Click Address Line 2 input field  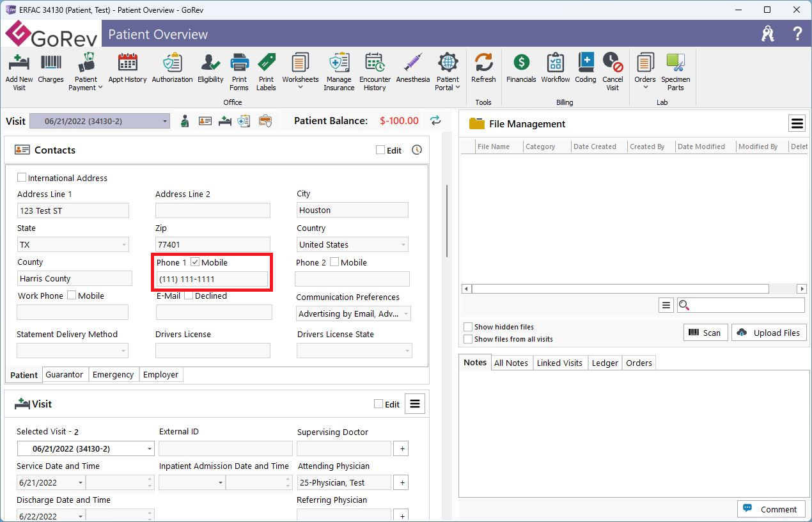[x=213, y=210]
